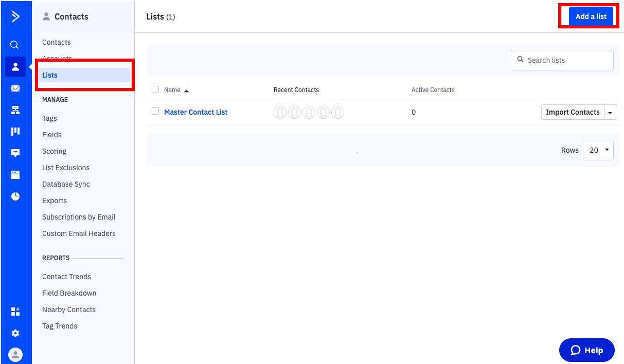Screen dimensions: 624x364
Task: Open the Nearby Contacts report
Action: click(x=69, y=310)
